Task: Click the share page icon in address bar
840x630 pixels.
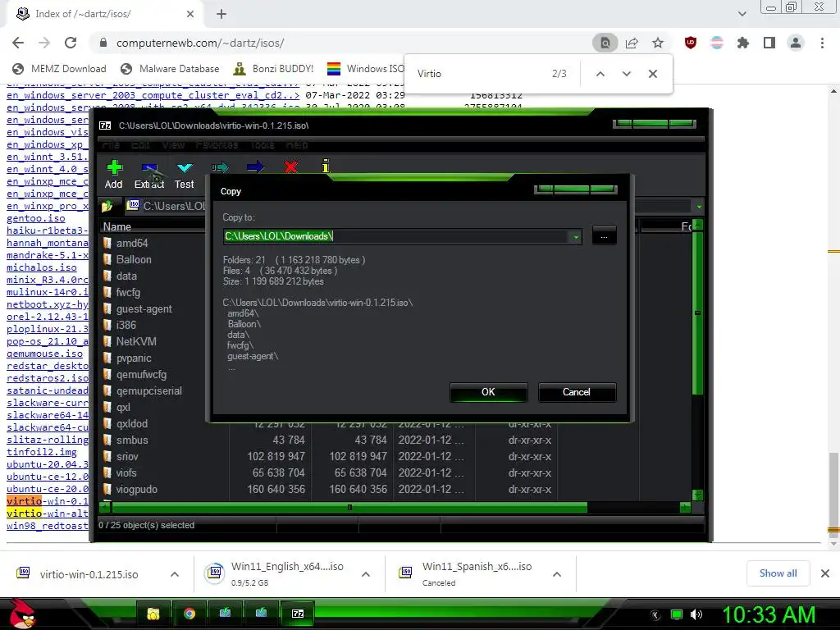Action: tap(632, 43)
